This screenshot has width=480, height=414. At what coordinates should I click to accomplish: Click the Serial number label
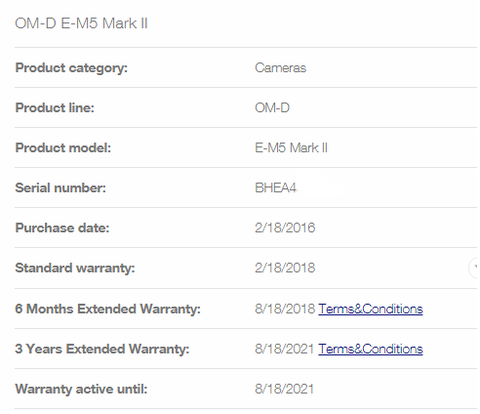60,188
